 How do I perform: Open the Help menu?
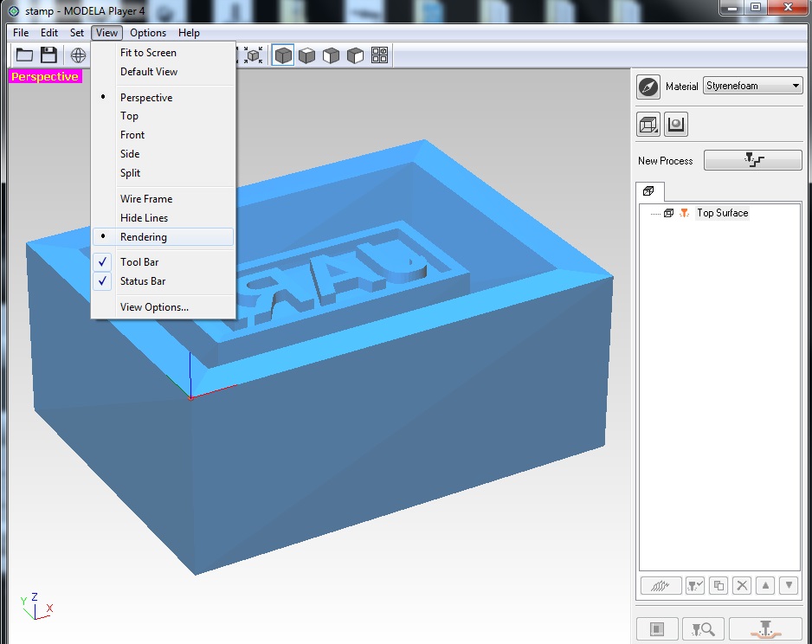tap(189, 33)
